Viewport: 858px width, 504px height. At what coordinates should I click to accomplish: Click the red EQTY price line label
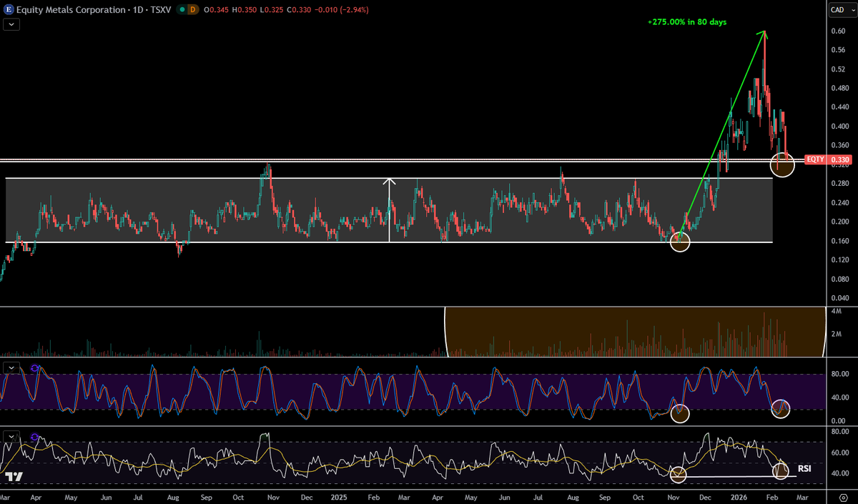coord(814,159)
